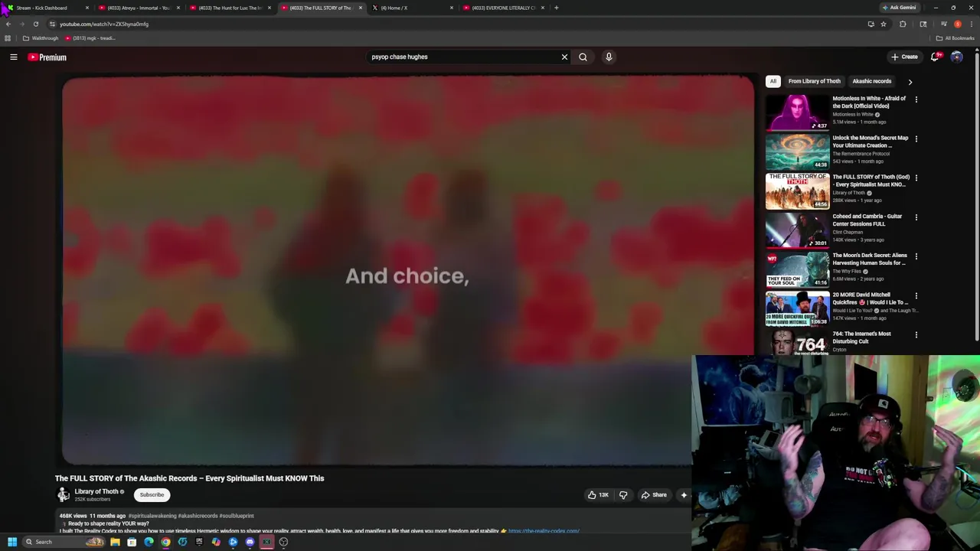Open the Windows Start menu
Image resolution: width=980 pixels, height=551 pixels.
click(11, 542)
